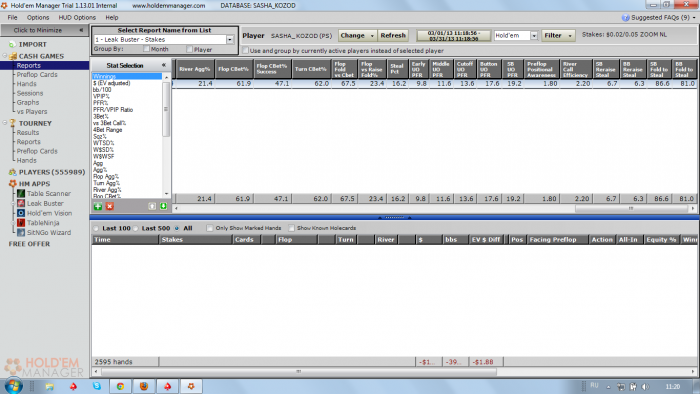Image resolution: width=700 pixels, height=394 pixels.
Task: Open the date range selector
Action: click(454, 36)
